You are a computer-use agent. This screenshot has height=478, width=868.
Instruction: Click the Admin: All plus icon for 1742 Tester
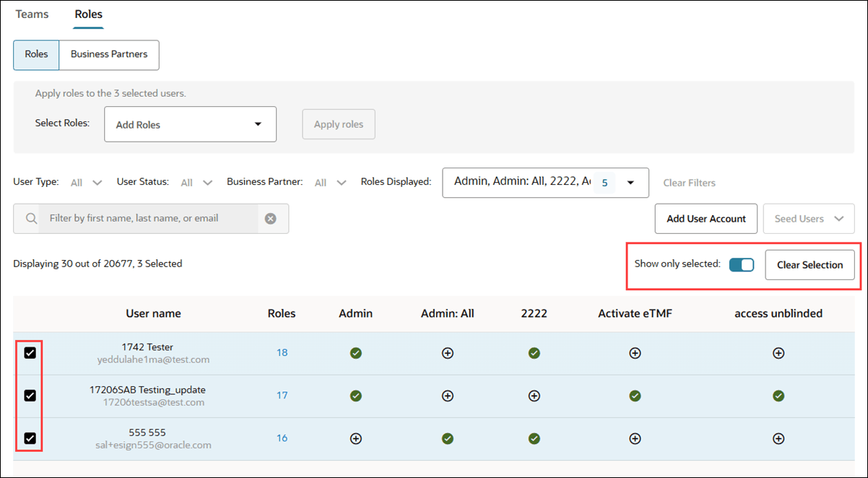448,353
